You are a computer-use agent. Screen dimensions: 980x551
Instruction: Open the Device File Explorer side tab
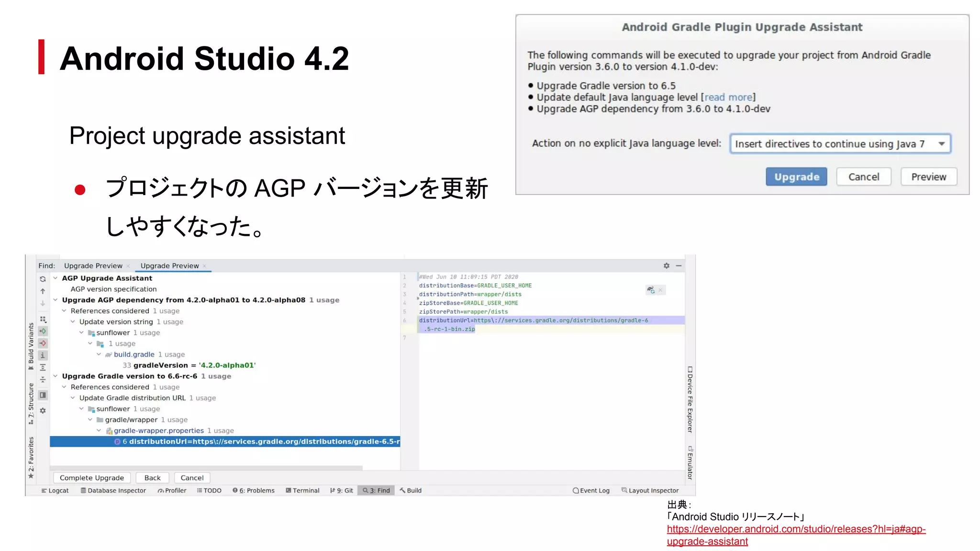tap(690, 399)
